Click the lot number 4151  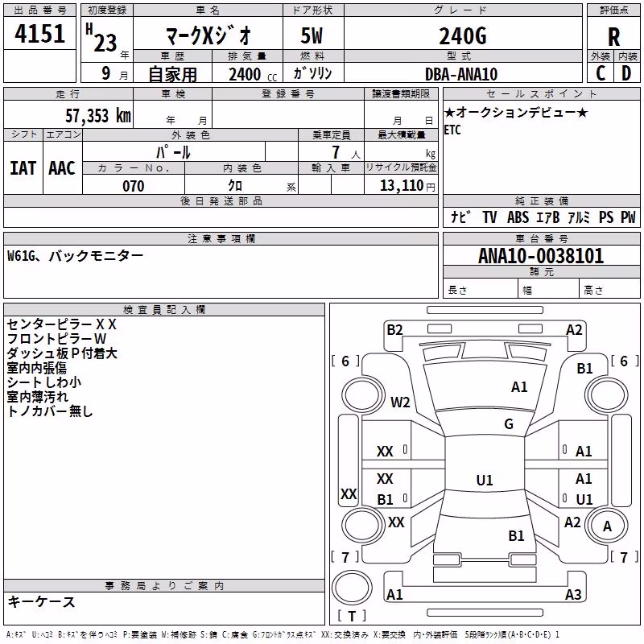pos(39,34)
